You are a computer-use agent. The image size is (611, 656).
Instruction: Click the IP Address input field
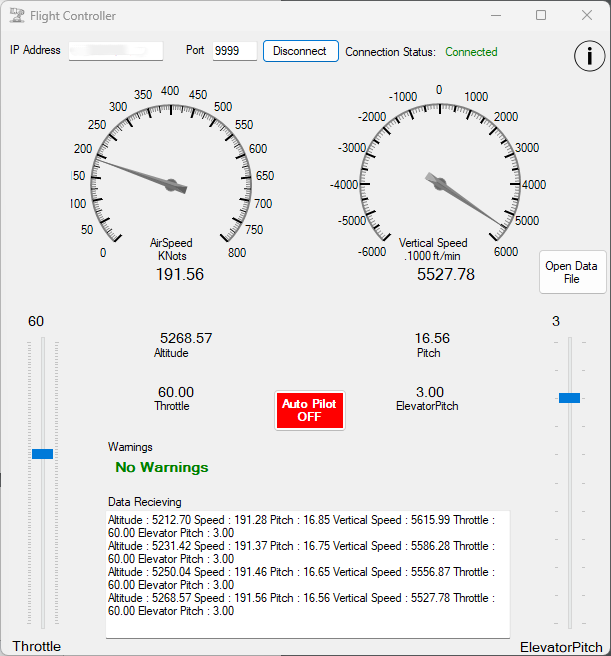click(116, 51)
